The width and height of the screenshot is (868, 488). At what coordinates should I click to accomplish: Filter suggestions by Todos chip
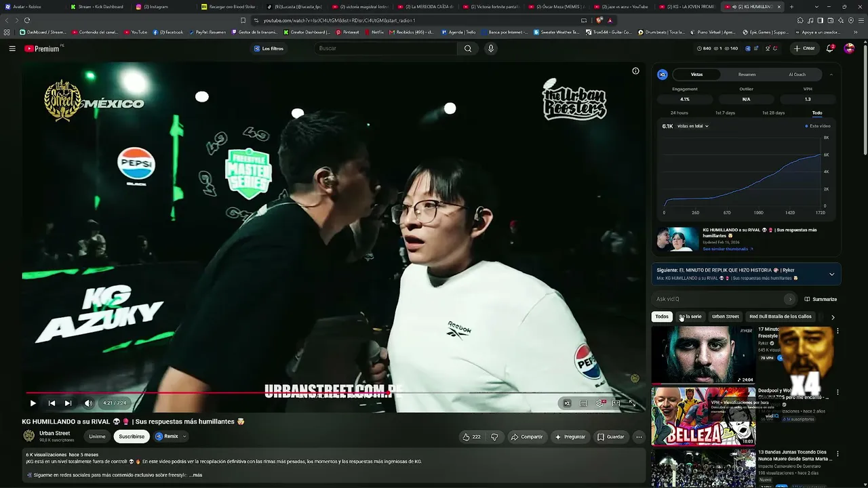coord(662,317)
